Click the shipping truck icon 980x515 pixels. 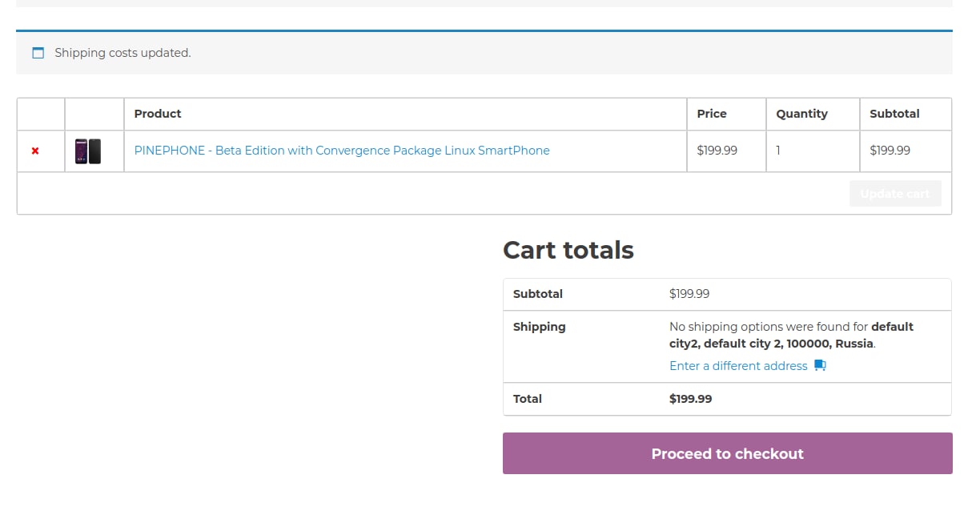(x=820, y=365)
